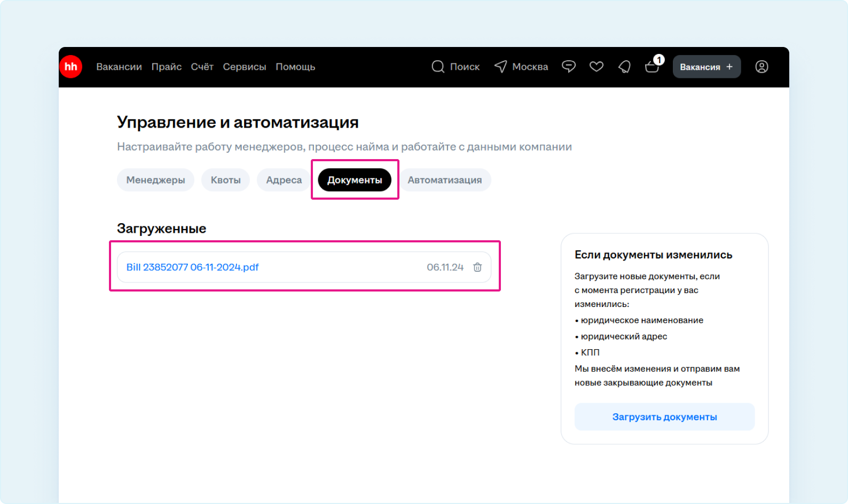Open the Прайс menu item
Viewport: 848px width, 504px height.
point(167,67)
